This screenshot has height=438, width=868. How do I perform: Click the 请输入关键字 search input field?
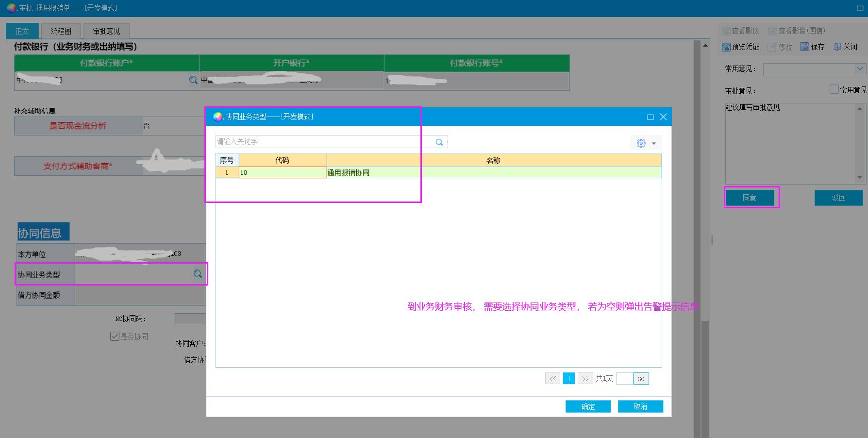tap(324, 142)
